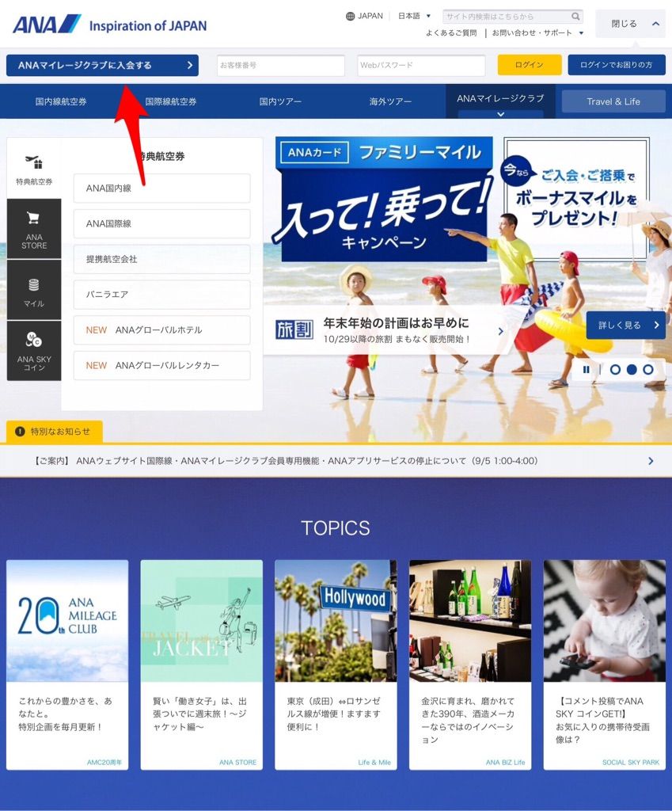Open the 海外ツアー tab
This screenshot has width=672, height=811.
[390, 102]
